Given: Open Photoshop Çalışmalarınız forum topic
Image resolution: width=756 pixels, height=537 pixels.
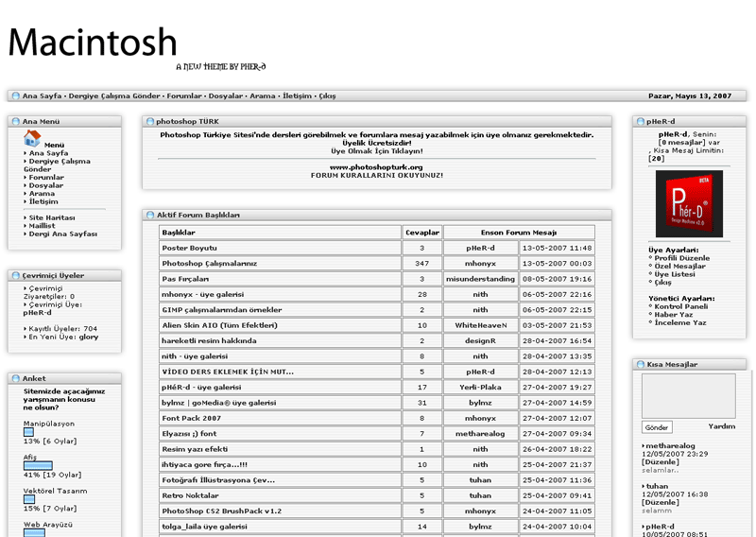Looking at the screenshot, I should 209,264.
